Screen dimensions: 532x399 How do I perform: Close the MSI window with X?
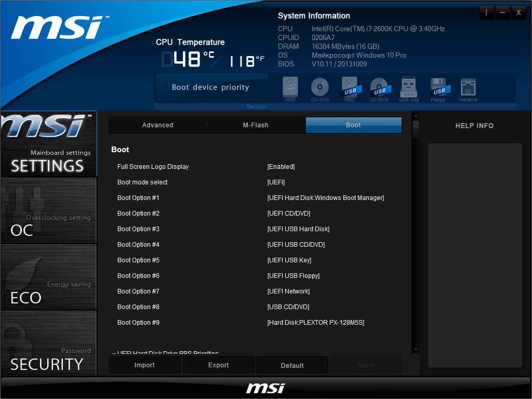(x=518, y=12)
